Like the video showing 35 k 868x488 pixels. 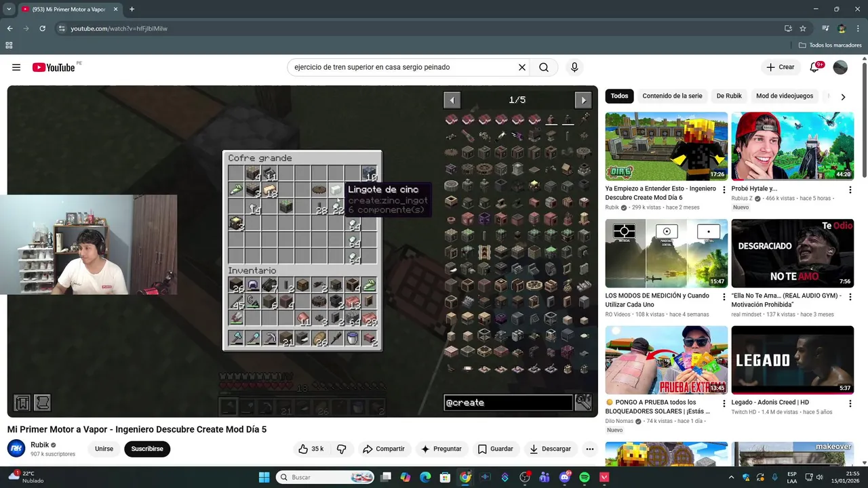tap(311, 449)
